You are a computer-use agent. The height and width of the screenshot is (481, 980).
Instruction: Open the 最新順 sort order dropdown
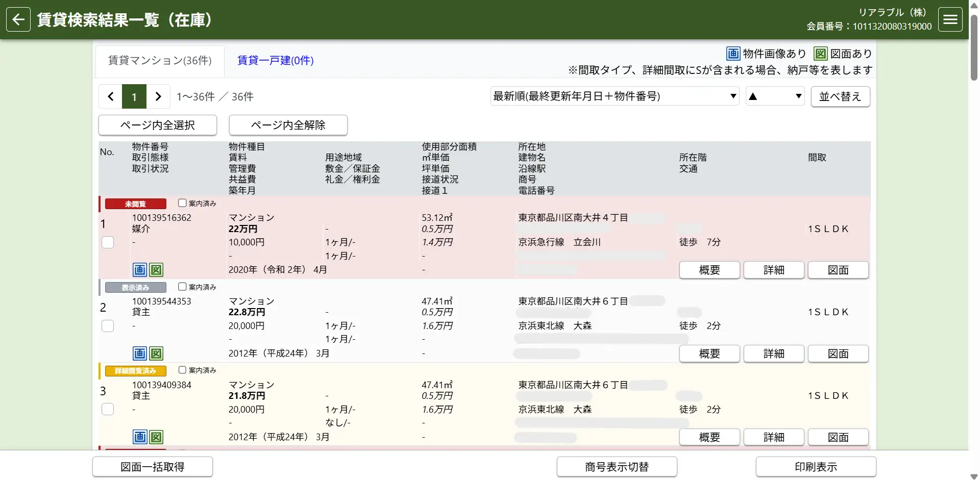coord(615,96)
